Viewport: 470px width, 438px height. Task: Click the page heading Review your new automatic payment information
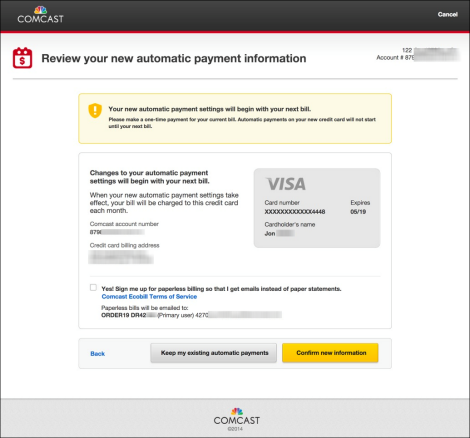tap(174, 58)
